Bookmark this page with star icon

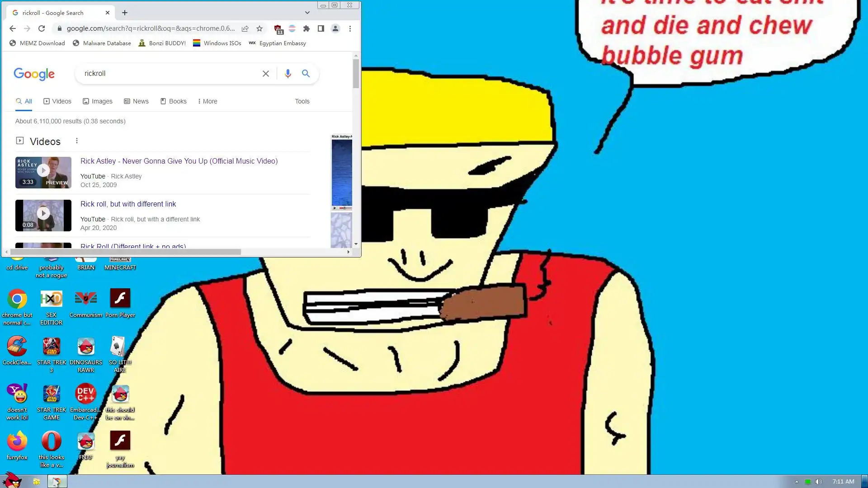coord(259,28)
